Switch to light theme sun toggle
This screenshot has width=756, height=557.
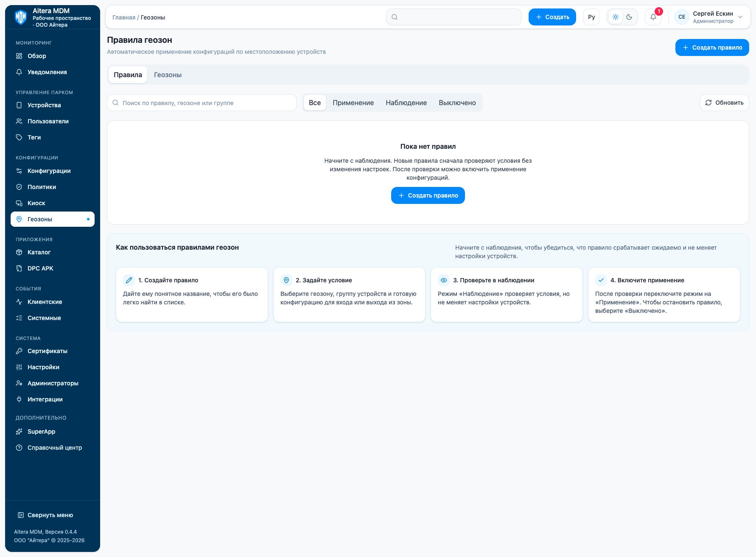click(x=616, y=17)
